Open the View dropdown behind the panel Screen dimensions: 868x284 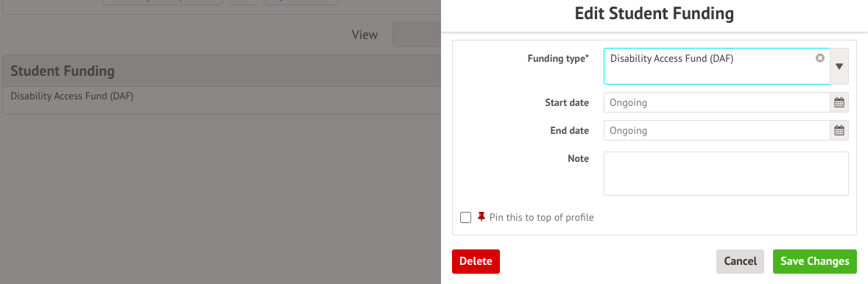coord(417,35)
